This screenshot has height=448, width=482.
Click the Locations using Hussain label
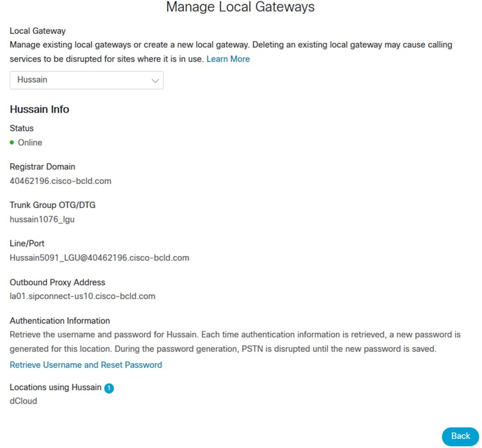tap(55, 387)
